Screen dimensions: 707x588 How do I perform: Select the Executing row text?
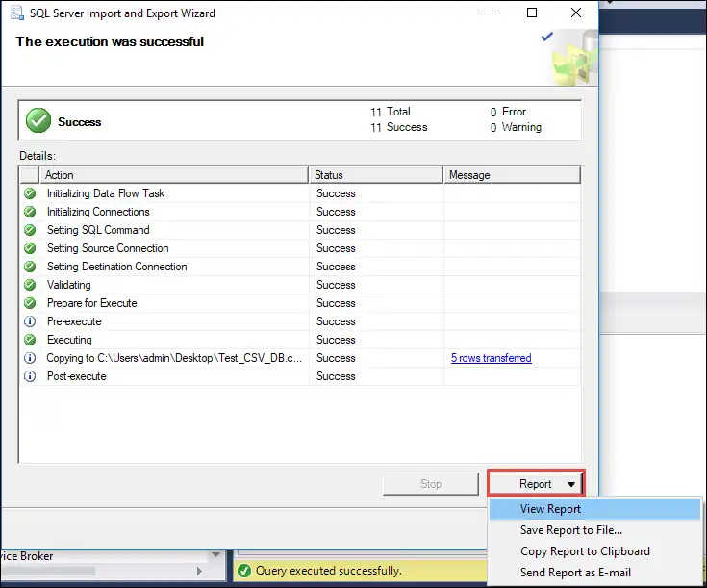69,340
